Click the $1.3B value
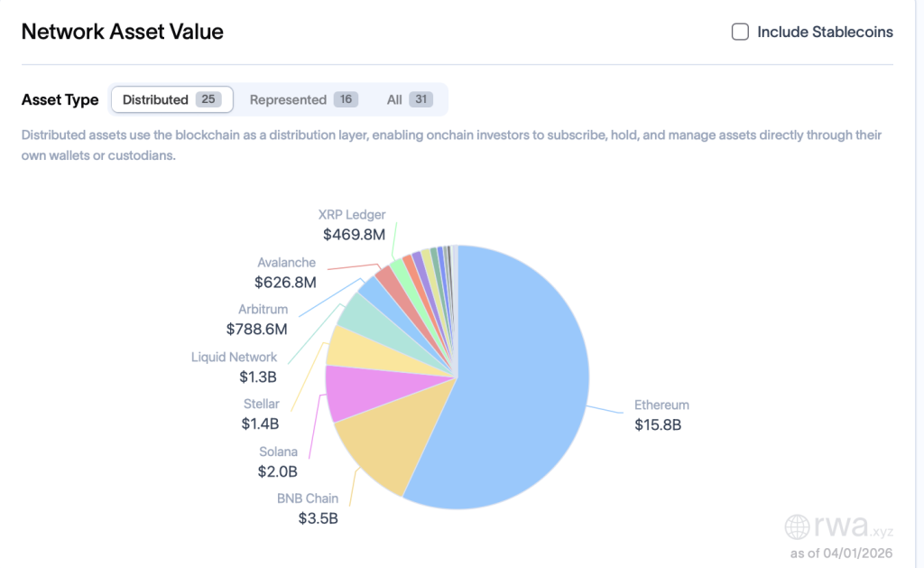This screenshot has height=568, width=924. coord(257,377)
